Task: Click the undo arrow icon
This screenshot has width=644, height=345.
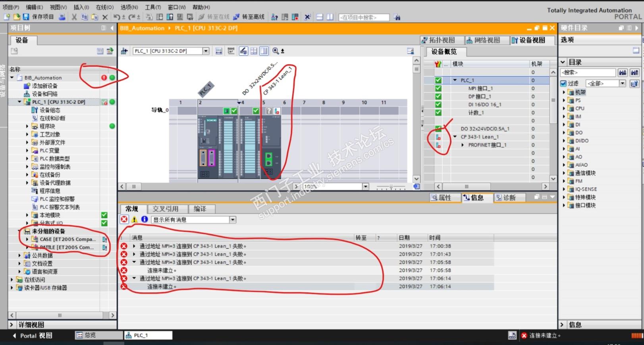Action: (117, 17)
